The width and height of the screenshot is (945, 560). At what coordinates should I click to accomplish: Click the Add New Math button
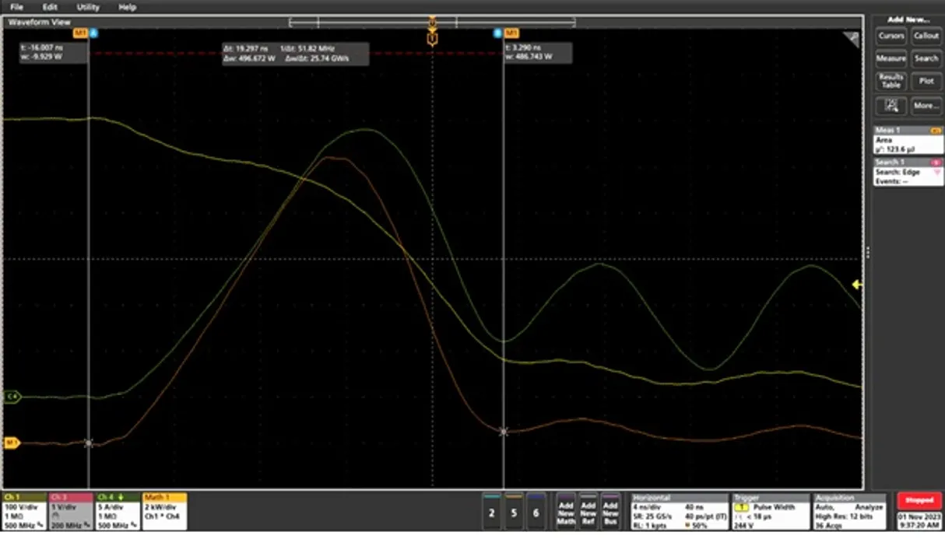[566, 512]
